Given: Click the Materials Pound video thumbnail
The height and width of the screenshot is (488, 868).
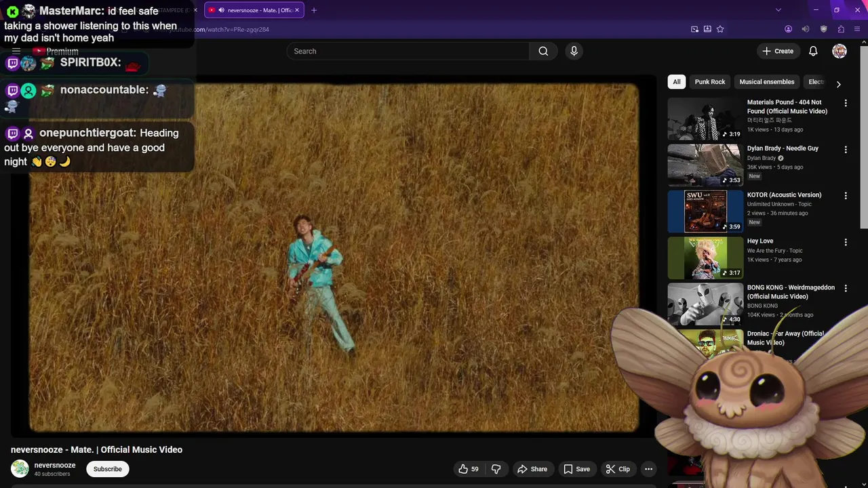Looking at the screenshot, I should [x=705, y=119].
